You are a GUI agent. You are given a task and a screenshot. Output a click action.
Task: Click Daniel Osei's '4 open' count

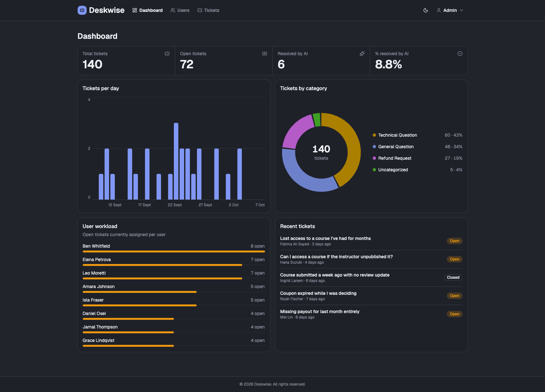point(258,313)
